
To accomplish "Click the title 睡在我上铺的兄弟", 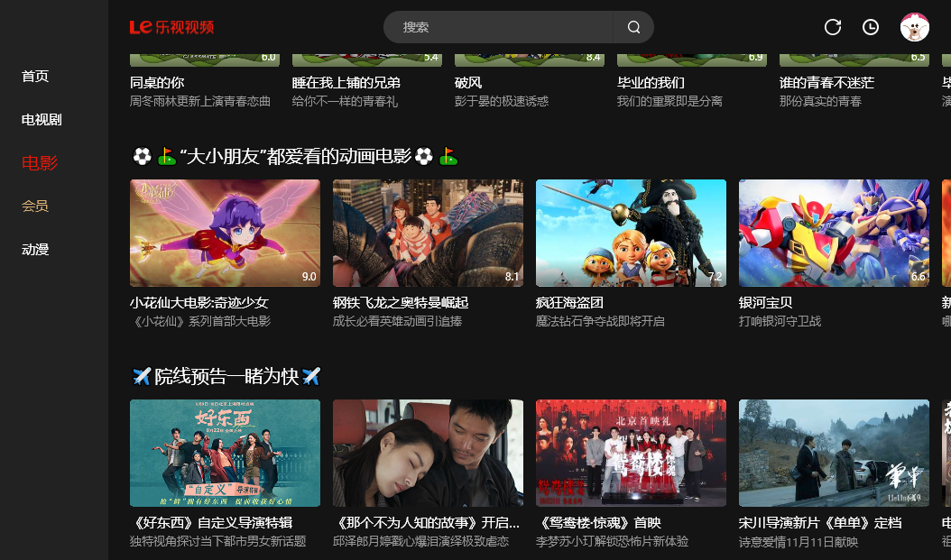I will click(x=346, y=82).
